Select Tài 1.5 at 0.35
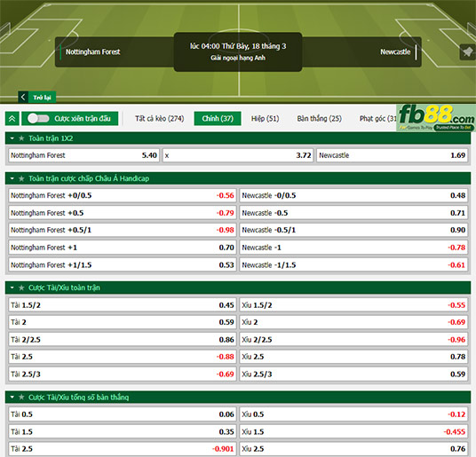476x457 pixels. coord(123,432)
